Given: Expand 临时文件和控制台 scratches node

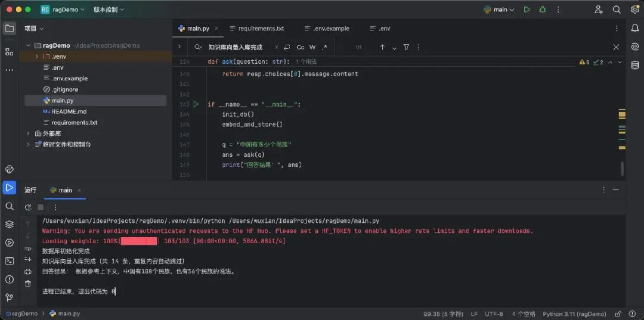Looking at the screenshot, I should click(28, 144).
